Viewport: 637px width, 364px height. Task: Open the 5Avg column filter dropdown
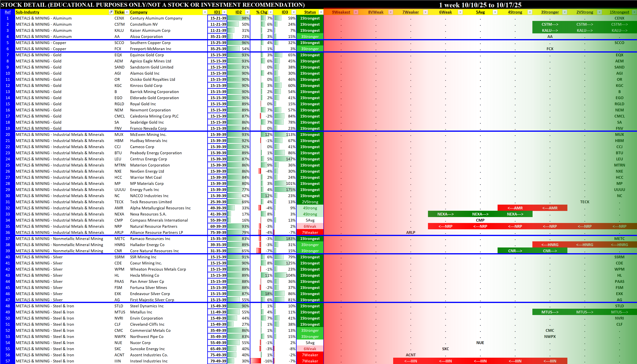495,12
